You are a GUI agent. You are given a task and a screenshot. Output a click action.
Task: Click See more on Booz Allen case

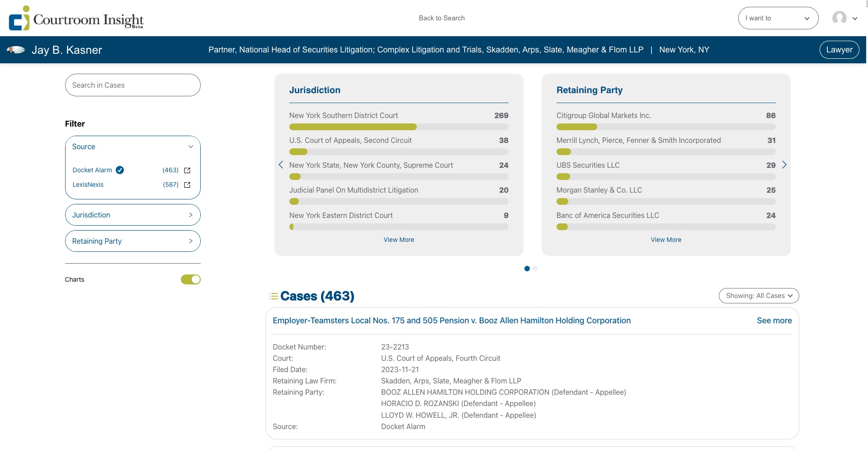tap(774, 321)
